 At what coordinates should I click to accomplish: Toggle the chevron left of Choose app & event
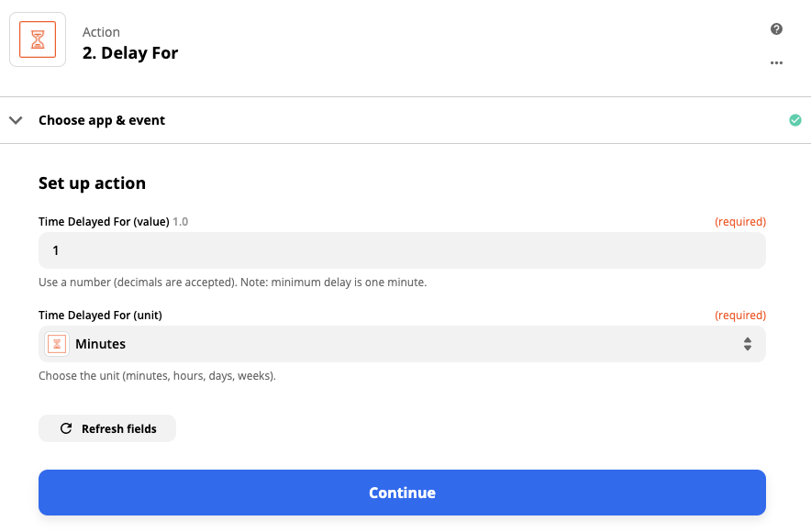(x=16, y=120)
